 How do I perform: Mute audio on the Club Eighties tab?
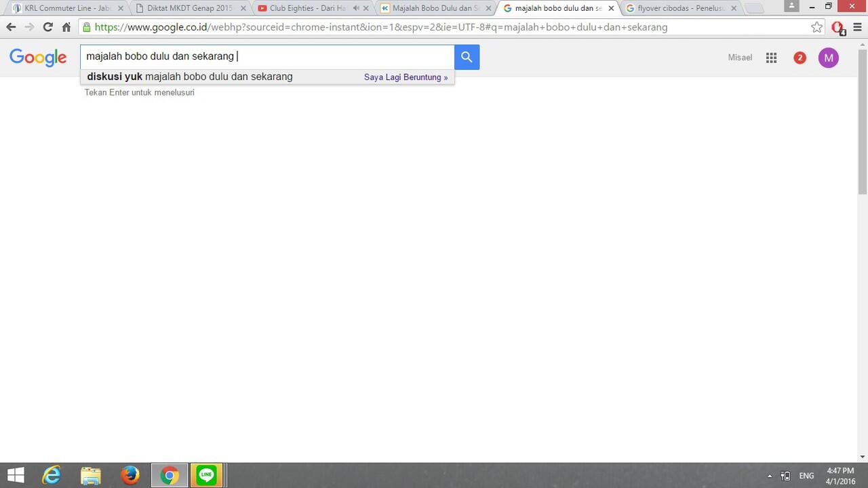(x=356, y=8)
